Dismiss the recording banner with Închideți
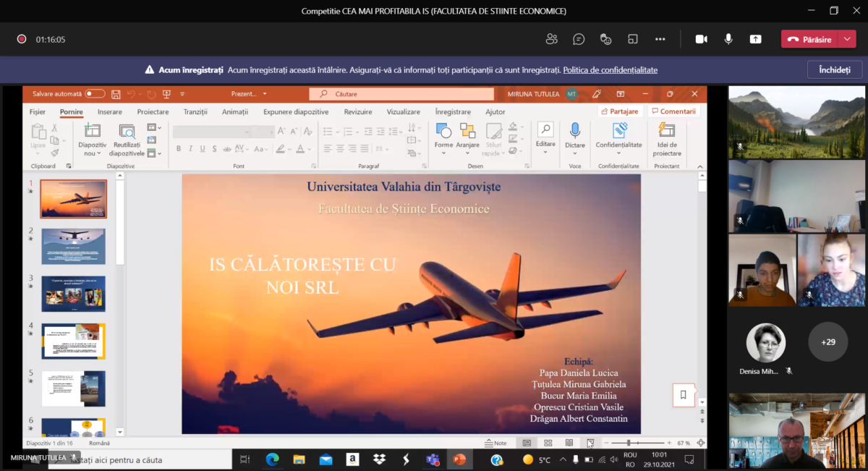The height and width of the screenshot is (471, 868). pyautogui.click(x=834, y=69)
